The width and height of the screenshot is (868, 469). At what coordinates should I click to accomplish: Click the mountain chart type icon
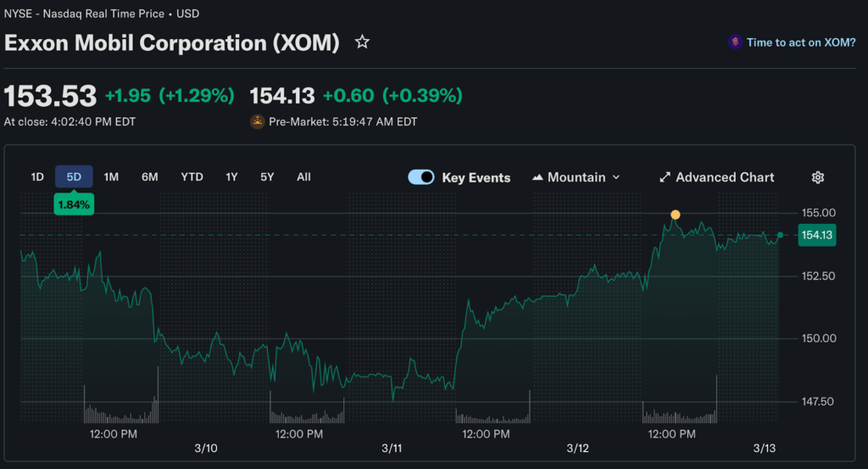pyautogui.click(x=537, y=177)
